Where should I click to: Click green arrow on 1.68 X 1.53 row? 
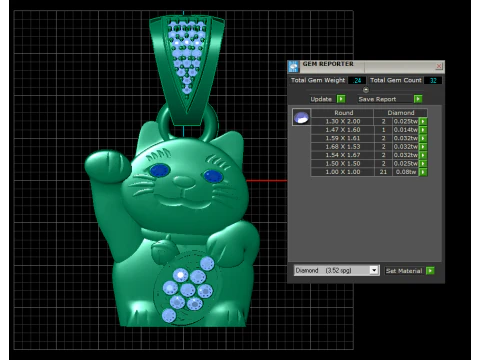click(423, 147)
